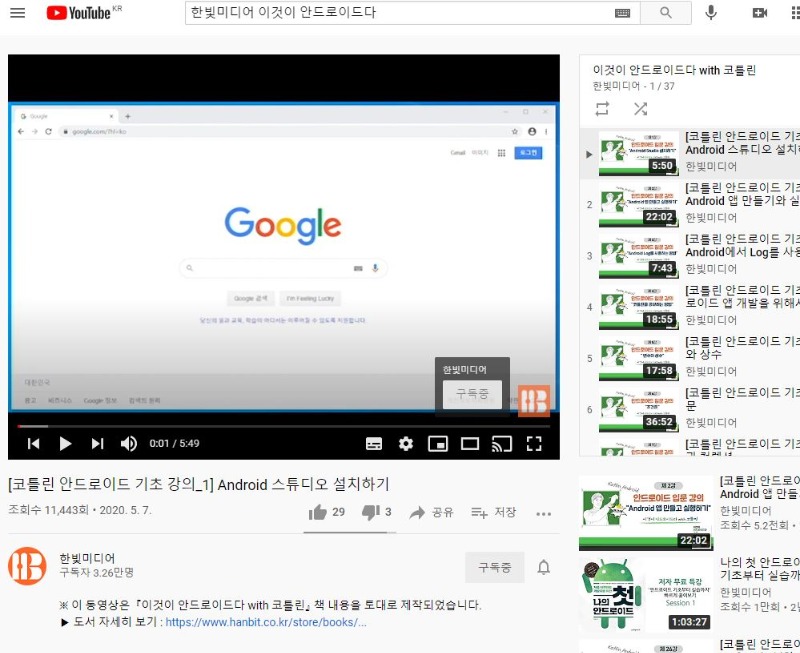Open the player settings gear
The image size is (800, 653).
(x=406, y=444)
